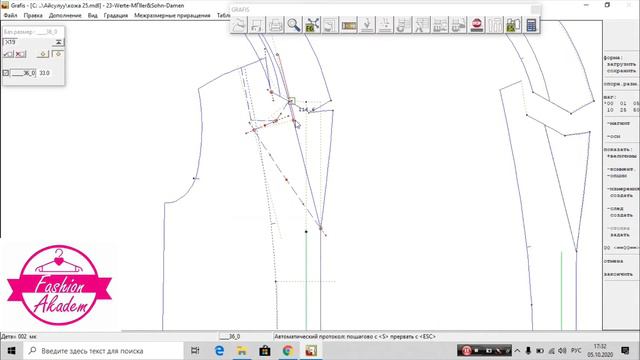640x360 pixels.
Task: Toggle показать величины option
Action: coord(621,156)
